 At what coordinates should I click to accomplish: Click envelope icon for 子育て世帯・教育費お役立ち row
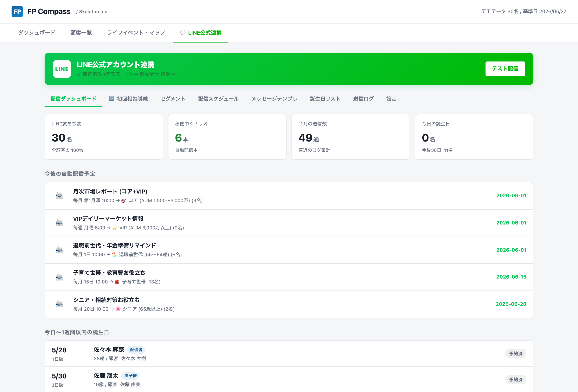point(59,277)
